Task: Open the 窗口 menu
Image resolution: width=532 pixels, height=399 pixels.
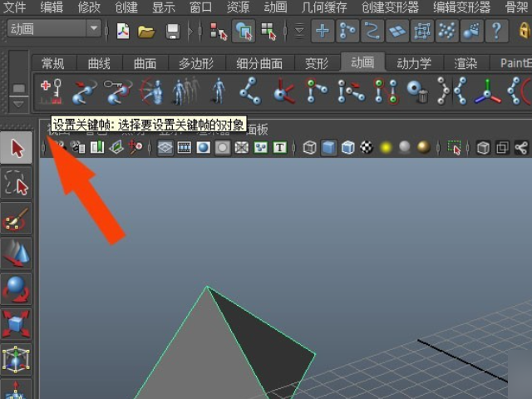Action: [201, 7]
